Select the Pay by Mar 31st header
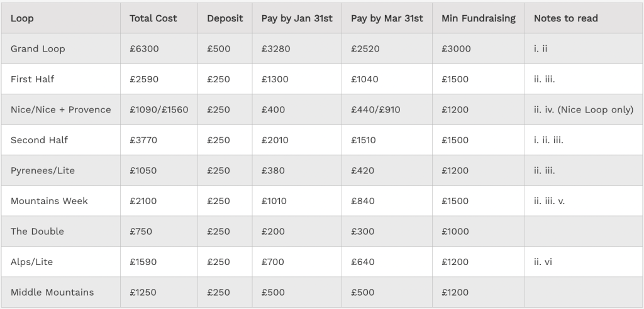This screenshot has width=644, height=309. (x=387, y=18)
